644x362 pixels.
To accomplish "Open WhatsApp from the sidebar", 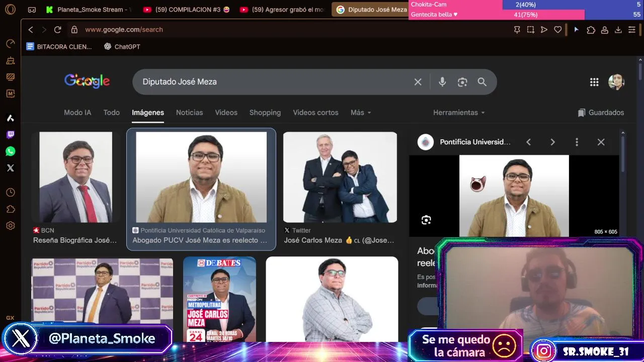I will click(10, 151).
